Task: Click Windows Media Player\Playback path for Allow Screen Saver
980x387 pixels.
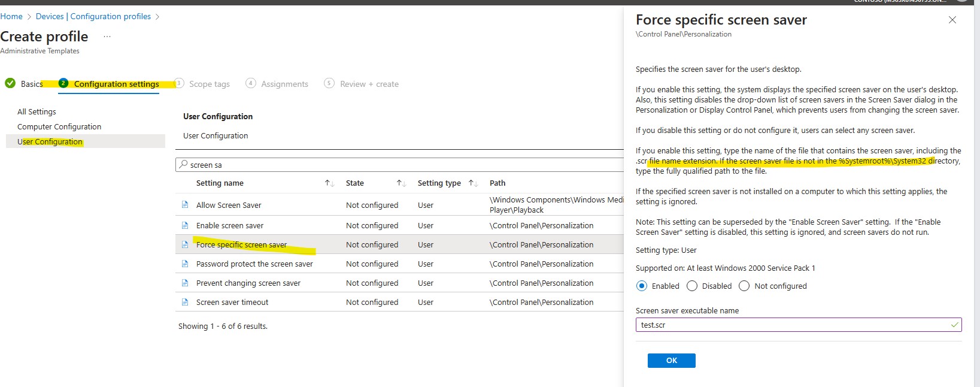Action: pyautogui.click(x=557, y=205)
